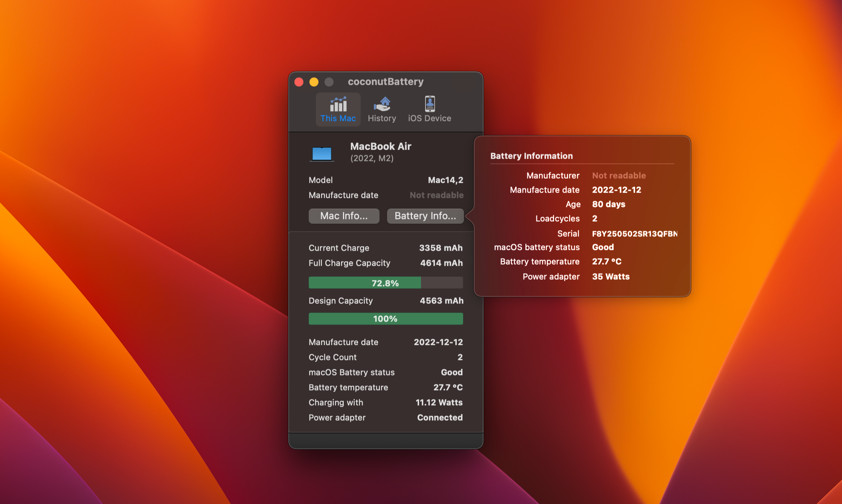Screen dimensions: 842x504
Task: Click the iOS Device phone icon
Action: (430, 104)
